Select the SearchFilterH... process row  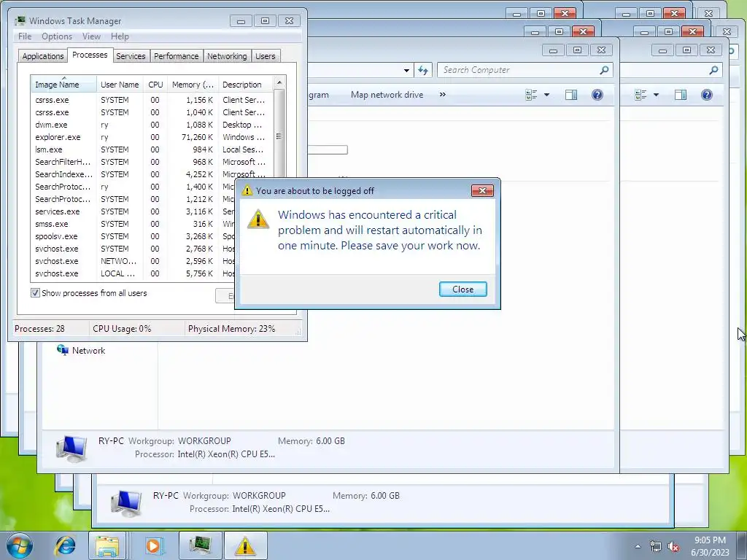tap(152, 162)
